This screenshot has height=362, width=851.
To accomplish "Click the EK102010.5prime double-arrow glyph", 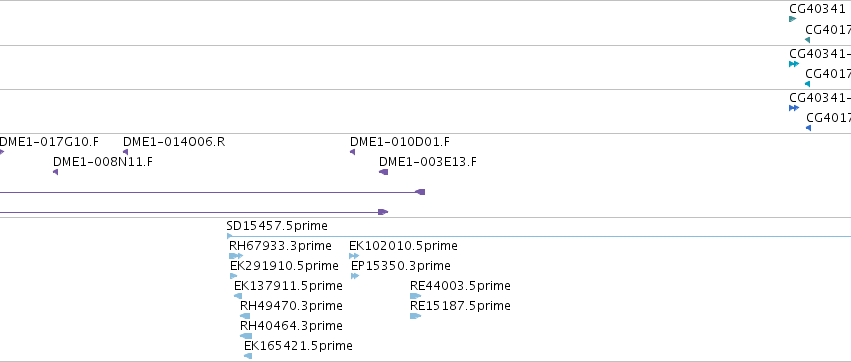I will pos(354,256).
